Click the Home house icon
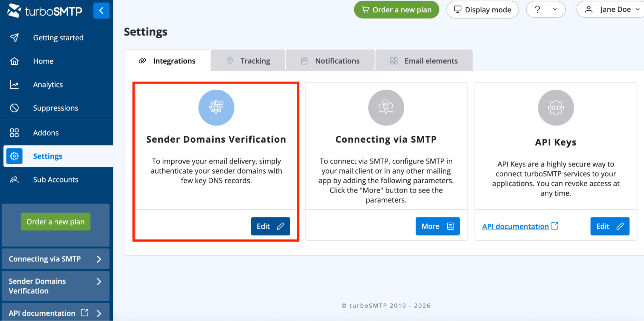This screenshot has height=321, width=644. tap(14, 61)
